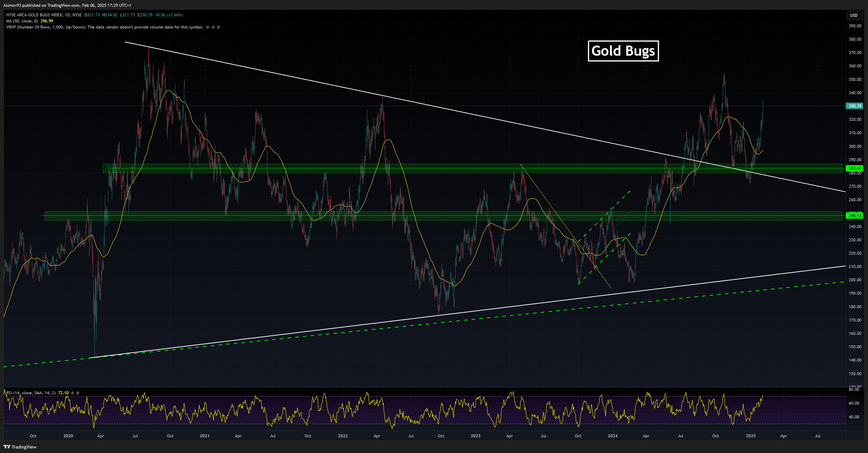Click the RSI 72.10 value readout
This screenshot has width=868, height=453.
pyautogui.click(x=63, y=393)
